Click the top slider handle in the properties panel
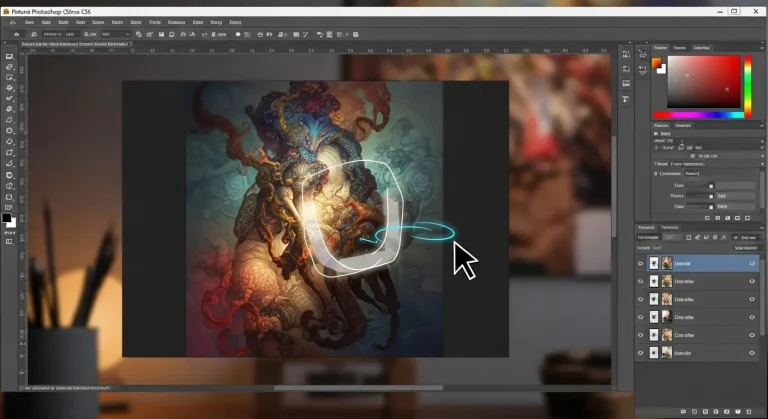 711,186
